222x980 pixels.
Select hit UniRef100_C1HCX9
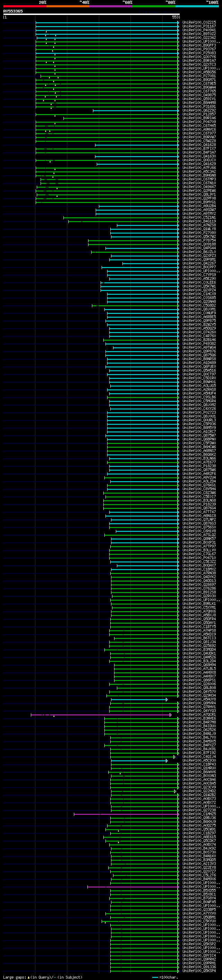199,294
